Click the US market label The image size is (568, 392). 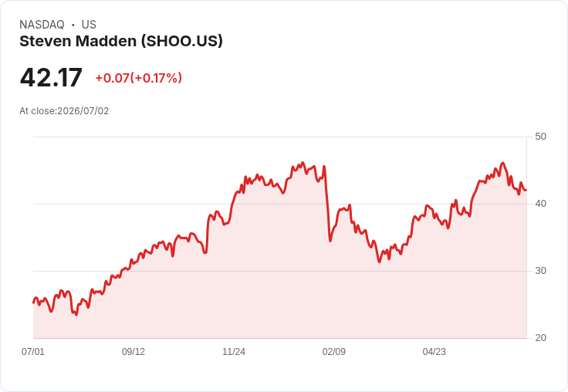click(x=89, y=25)
